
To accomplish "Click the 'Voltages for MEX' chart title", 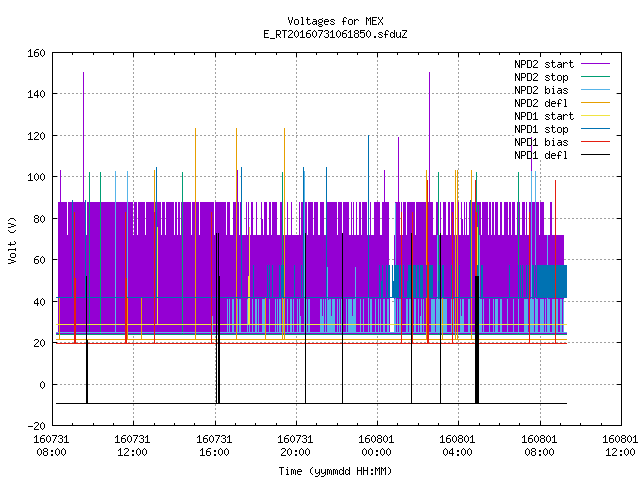I will (335, 21).
